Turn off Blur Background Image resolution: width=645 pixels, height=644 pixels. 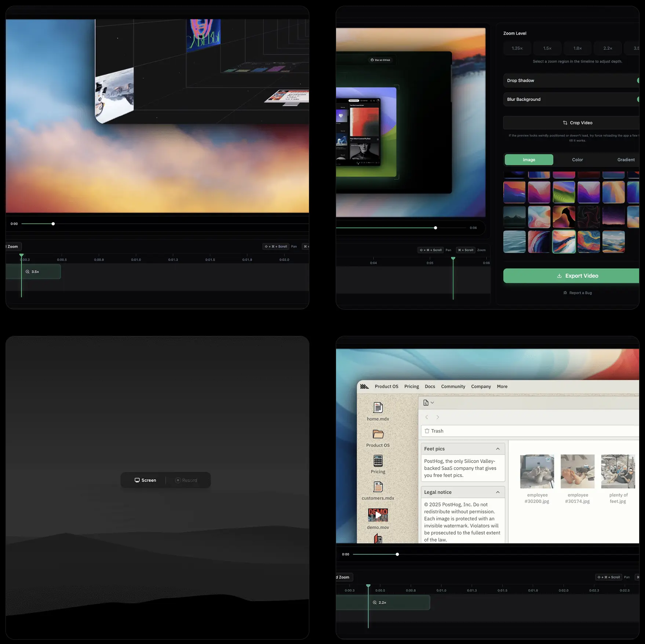(638, 99)
